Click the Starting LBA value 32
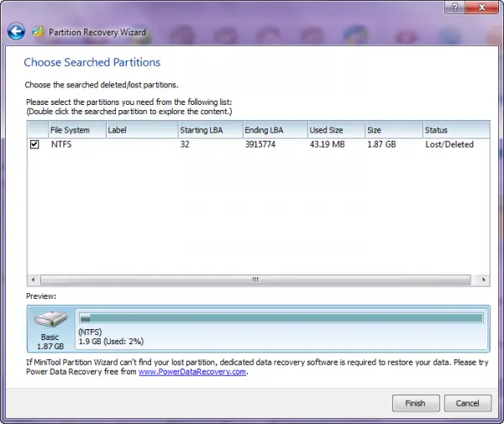 (185, 144)
